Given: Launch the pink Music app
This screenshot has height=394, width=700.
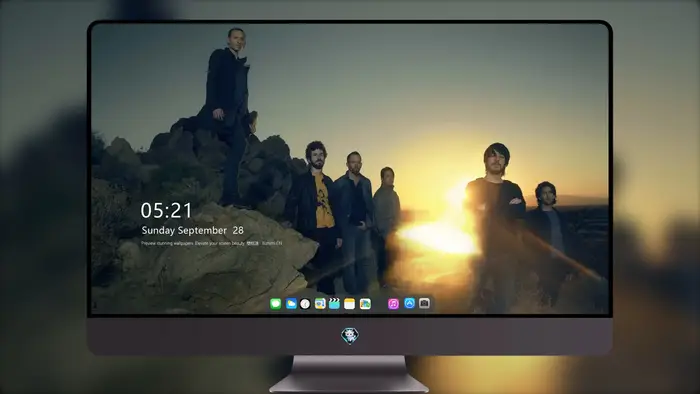Looking at the screenshot, I should point(393,304).
